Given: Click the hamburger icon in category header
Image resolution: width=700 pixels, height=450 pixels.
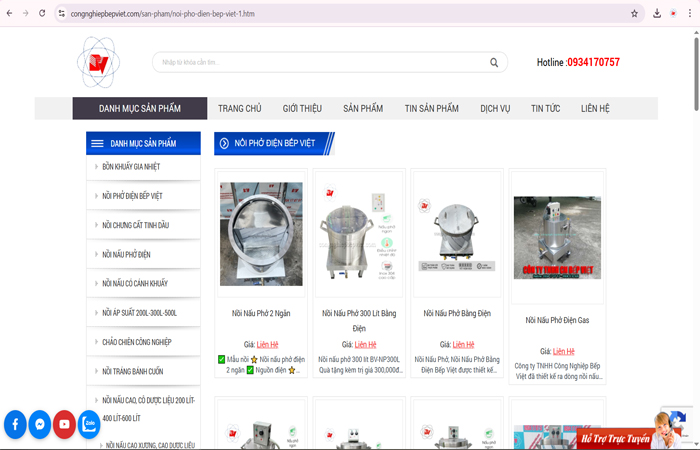Looking at the screenshot, I should click(x=97, y=143).
